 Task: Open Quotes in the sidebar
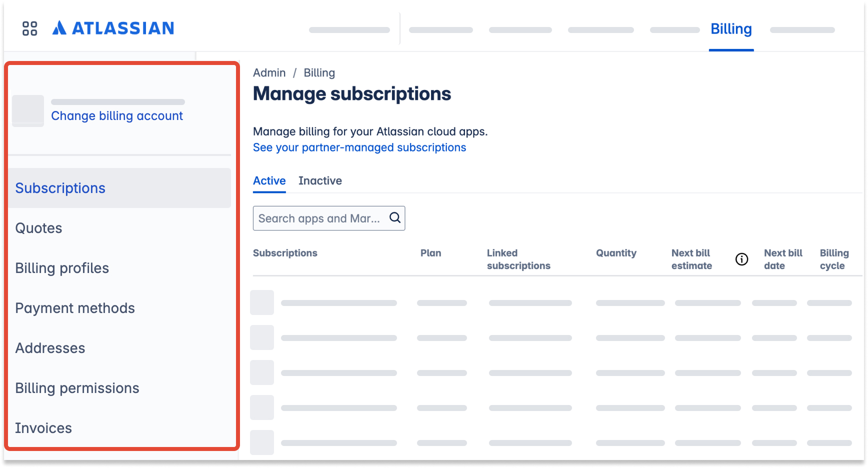point(38,228)
